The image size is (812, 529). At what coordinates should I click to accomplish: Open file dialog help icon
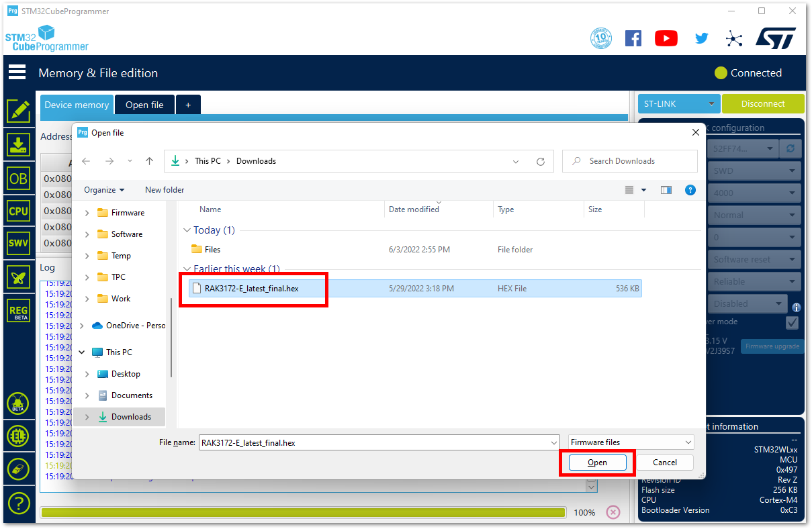point(690,190)
